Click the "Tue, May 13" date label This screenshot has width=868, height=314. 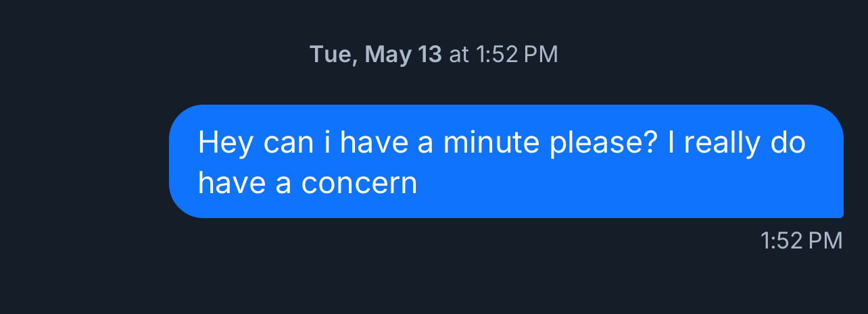[x=375, y=55]
